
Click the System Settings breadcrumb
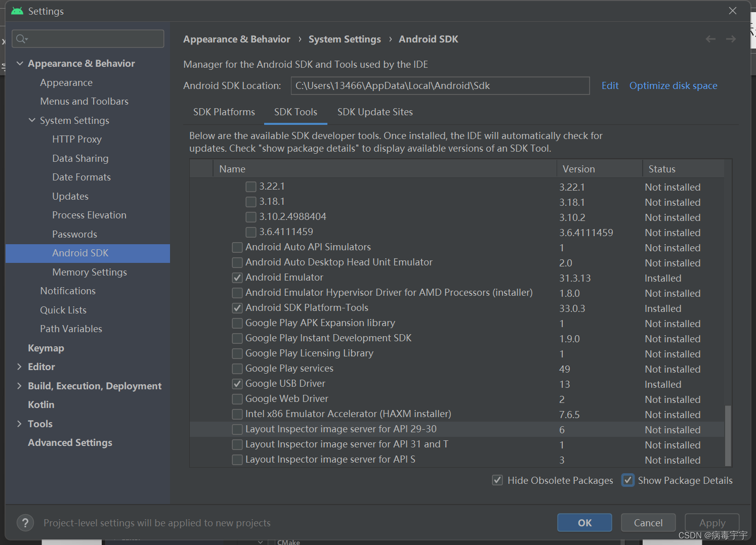click(345, 39)
